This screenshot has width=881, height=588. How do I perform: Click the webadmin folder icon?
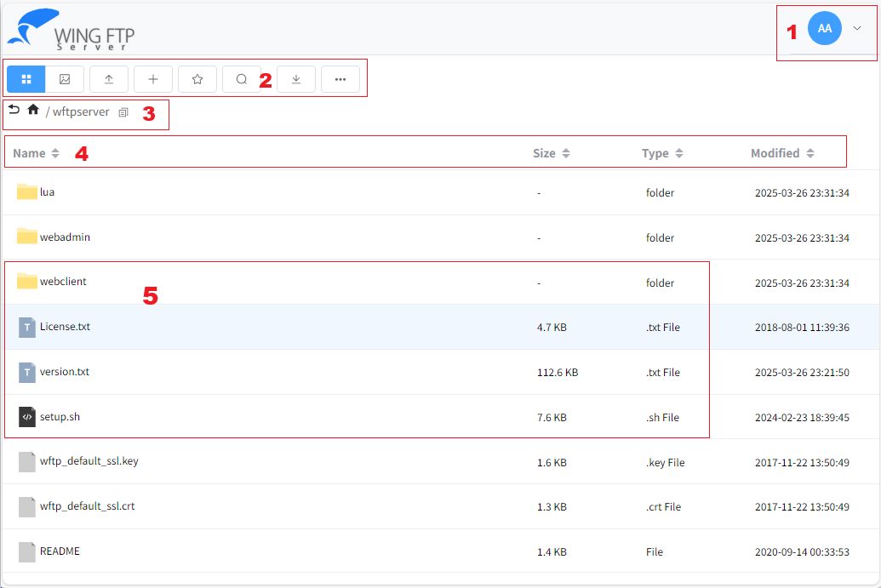(27, 236)
